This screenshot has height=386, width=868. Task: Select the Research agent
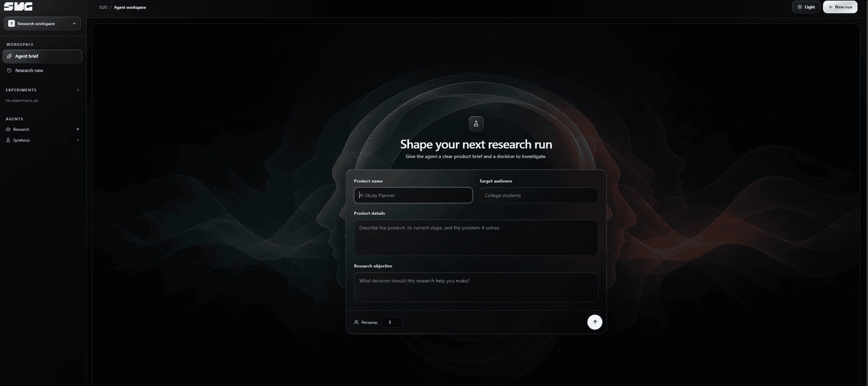point(42,129)
